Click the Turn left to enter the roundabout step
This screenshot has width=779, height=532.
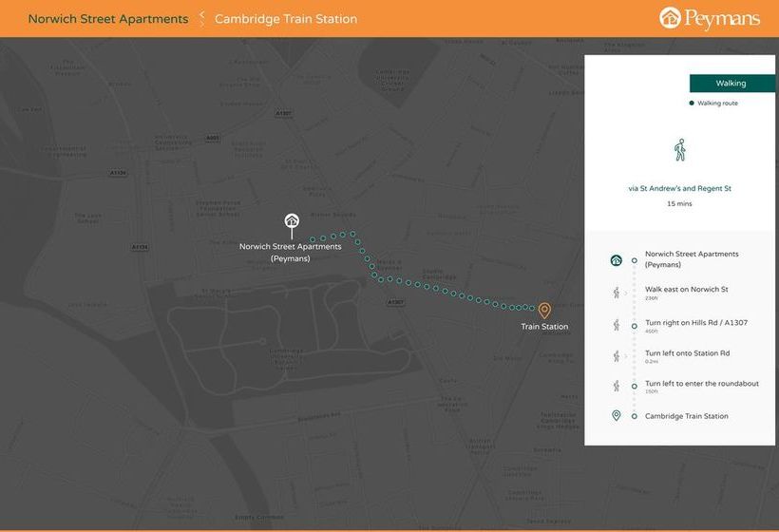point(701,384)
